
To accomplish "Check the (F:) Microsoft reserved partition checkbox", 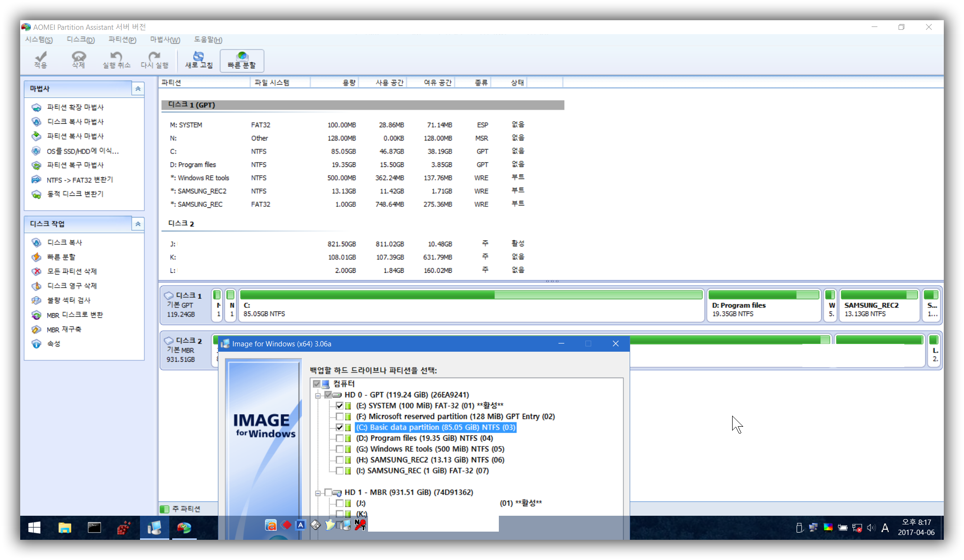I will 340,417.
